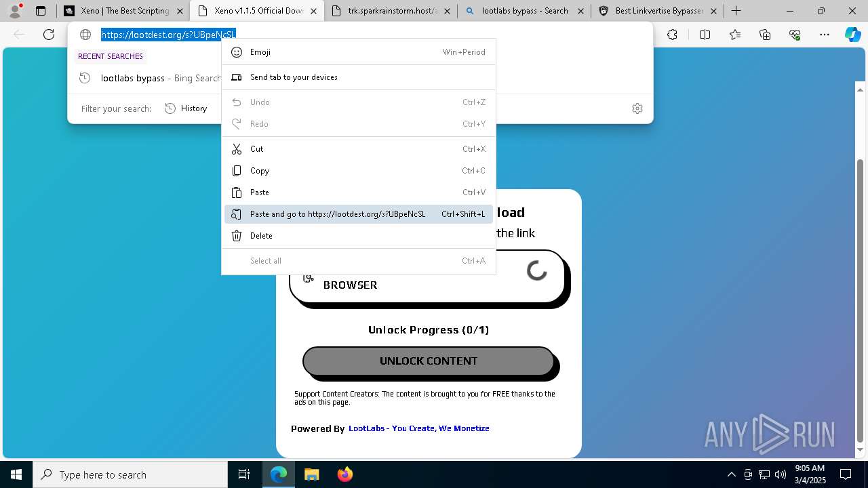Viewport: 868px width, 488px height.
Task: Choose Copy in the context menu
Action: [x=359, y=171]
